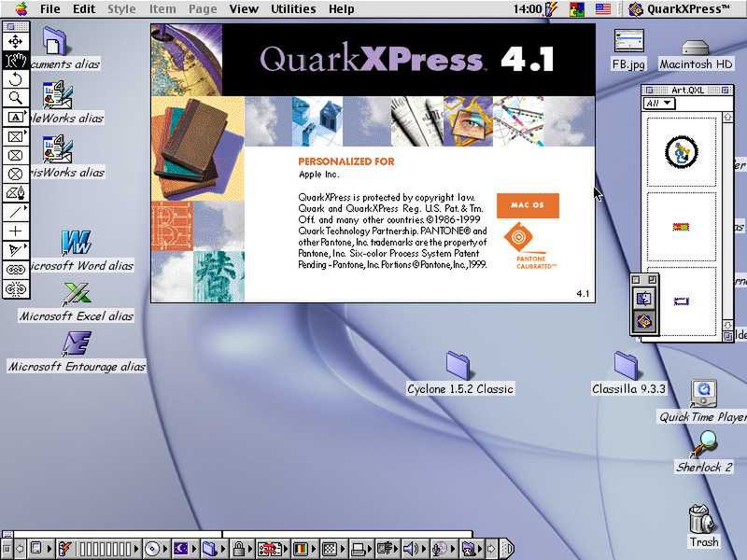Open the All labels dropdown in Art.QXL

659,103
